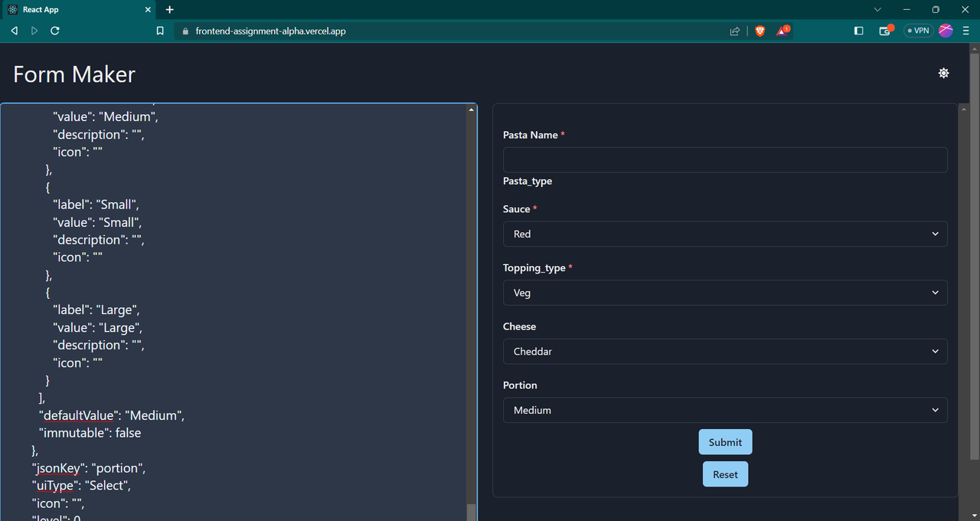The height and width of the screenshot is (521, 980).
Task: Open the browser hamburger menu
Action: [966, 31]
